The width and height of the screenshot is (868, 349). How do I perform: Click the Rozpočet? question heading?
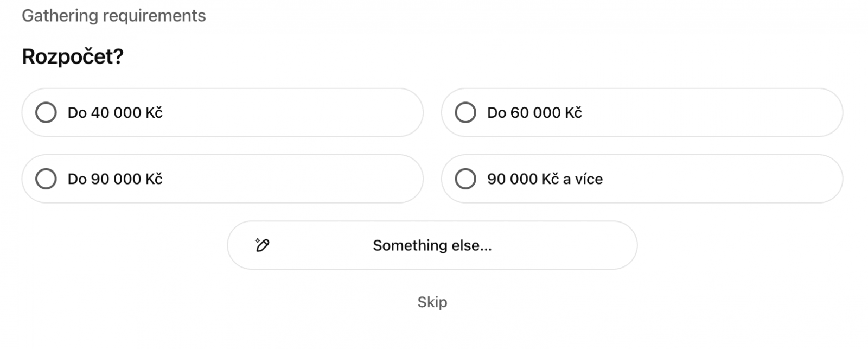tap(73, 55)
